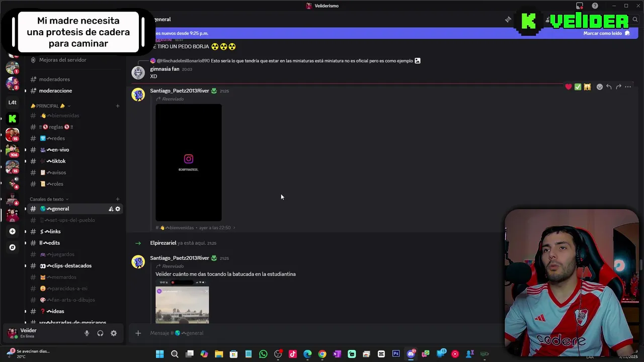Open the clips-destacados channel
This screenshot has height=362, width=644.
[x=73, y=265]
